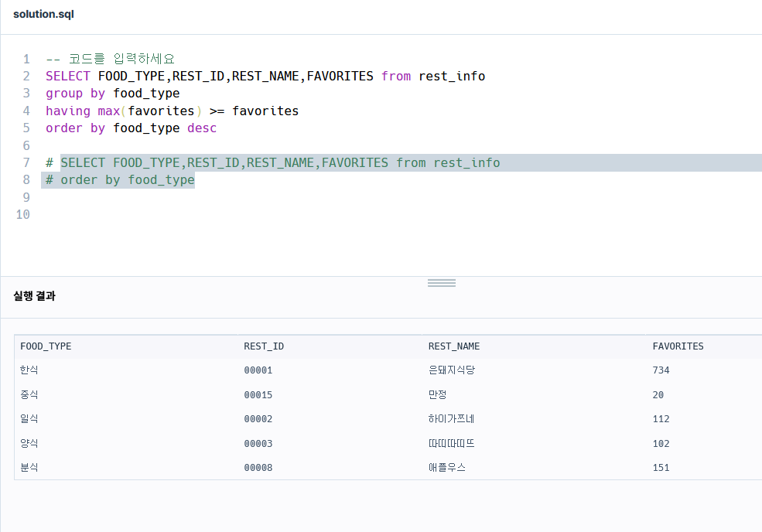Click favorites value 102
Viewport: 762px width, 532px height.
tap(661, 444)
